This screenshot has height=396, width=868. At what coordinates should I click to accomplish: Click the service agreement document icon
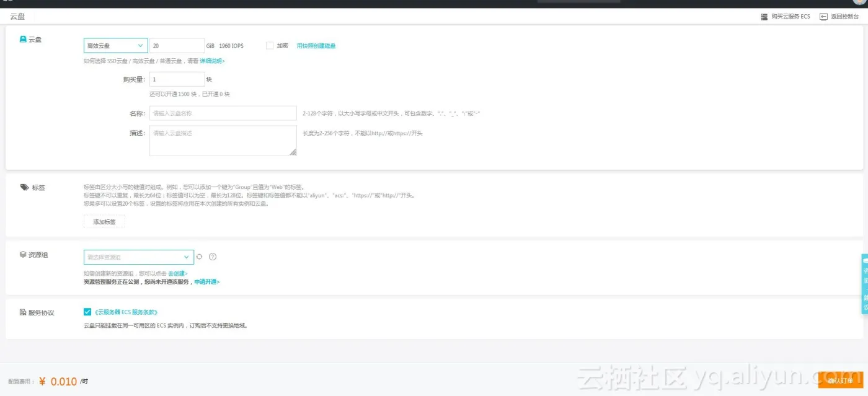pyautogui.click(x=23, y=312)
